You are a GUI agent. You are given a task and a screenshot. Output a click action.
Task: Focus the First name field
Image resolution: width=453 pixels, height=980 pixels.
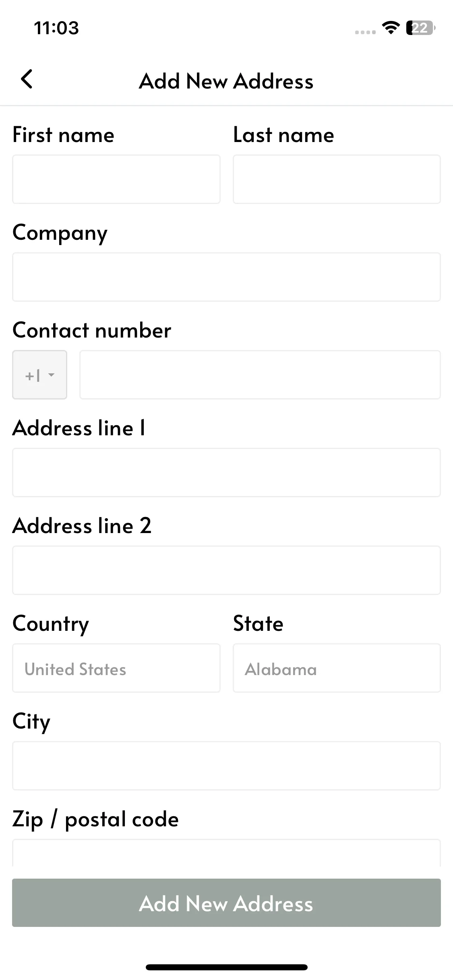[116, 179]
